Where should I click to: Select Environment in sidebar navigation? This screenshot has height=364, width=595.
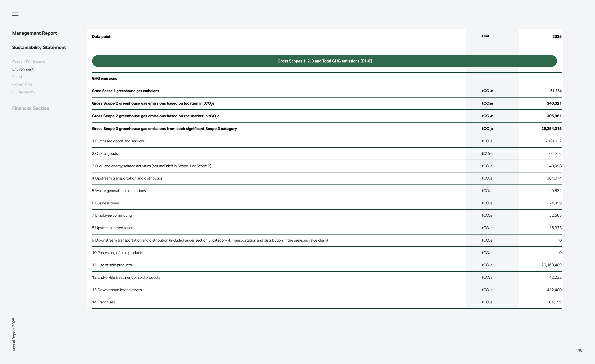23,69
